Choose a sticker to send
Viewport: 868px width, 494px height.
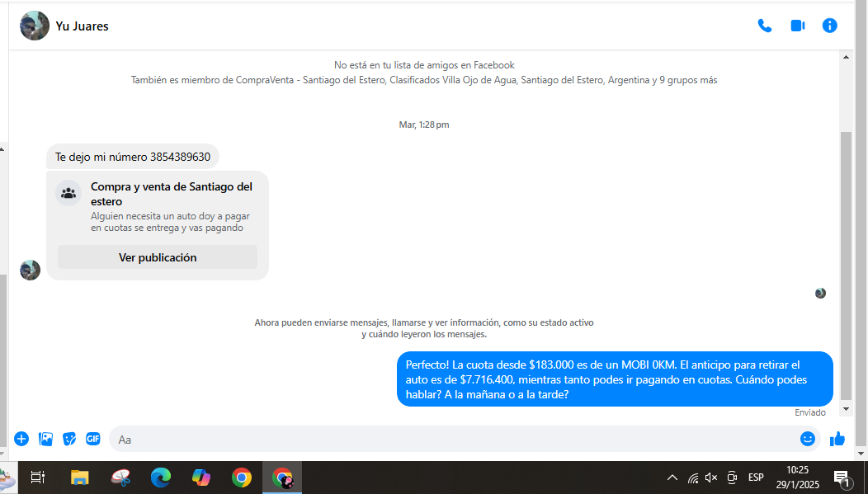click(x=69, y=439)
